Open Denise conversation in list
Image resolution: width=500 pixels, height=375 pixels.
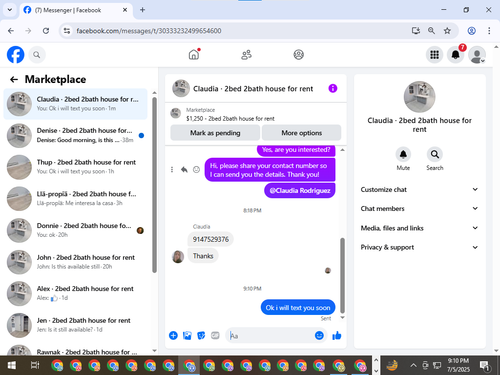coord(75,135)
